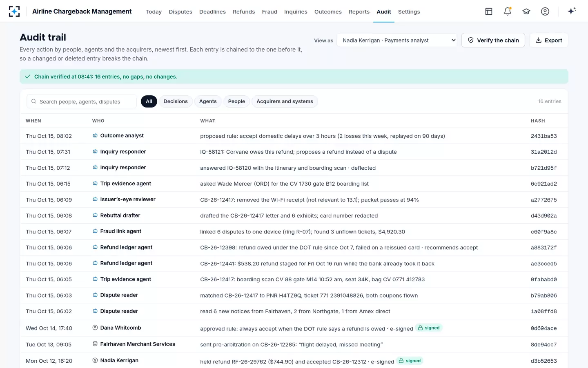This screenshot has width=588, height=368.
Task: Open the Reports tab
Action: (x=359, y=12)
